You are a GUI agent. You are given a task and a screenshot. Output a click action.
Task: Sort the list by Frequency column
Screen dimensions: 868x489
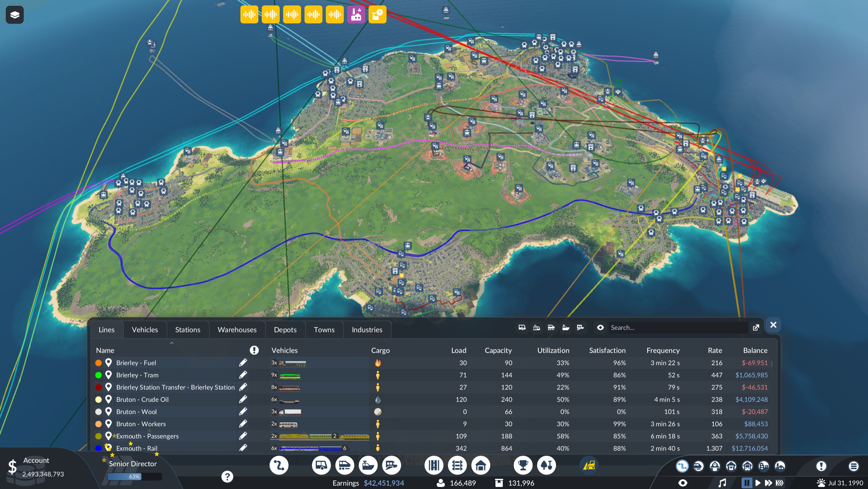click(x=663, y=350)
